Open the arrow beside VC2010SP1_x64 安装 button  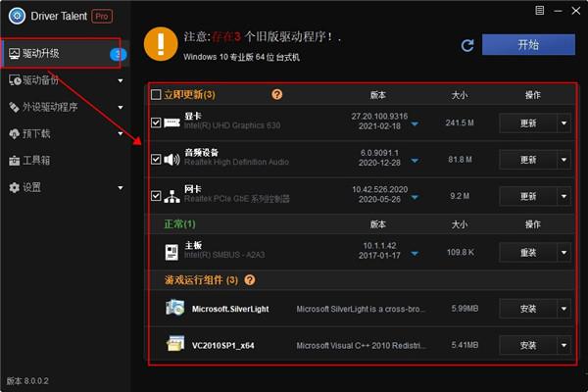(x=564, y=345)
